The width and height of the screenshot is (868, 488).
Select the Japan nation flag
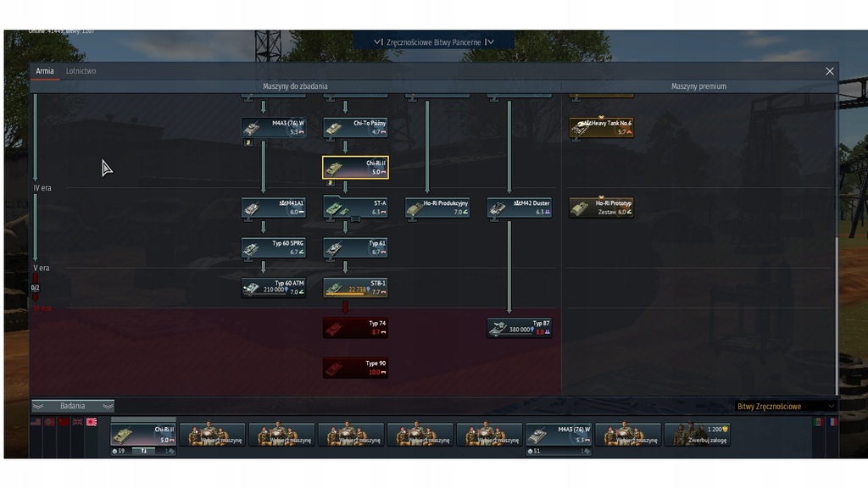pyautogui.click(x=92, y=422)
